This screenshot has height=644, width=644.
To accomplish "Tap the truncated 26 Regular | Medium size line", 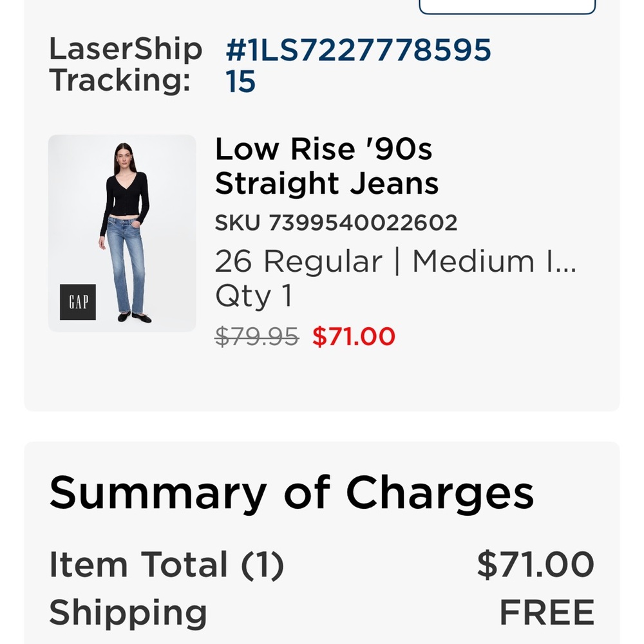I will tap(396, 261).
